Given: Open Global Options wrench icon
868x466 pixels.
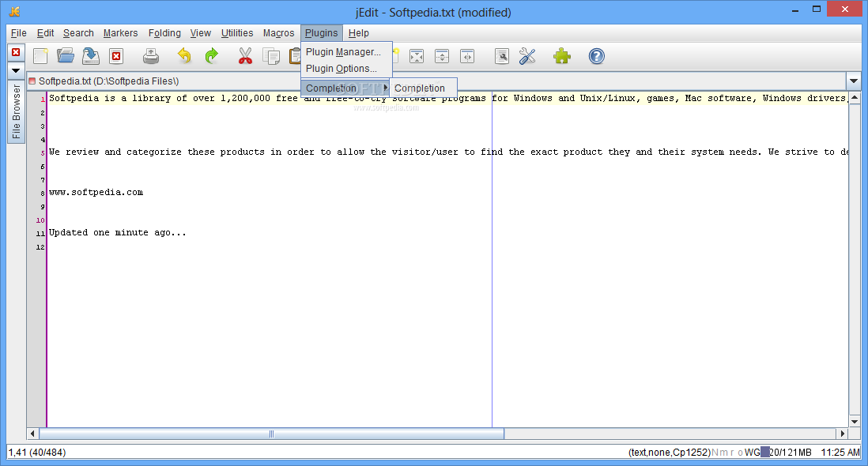Looking at the screenshot, I should (527, 56).
